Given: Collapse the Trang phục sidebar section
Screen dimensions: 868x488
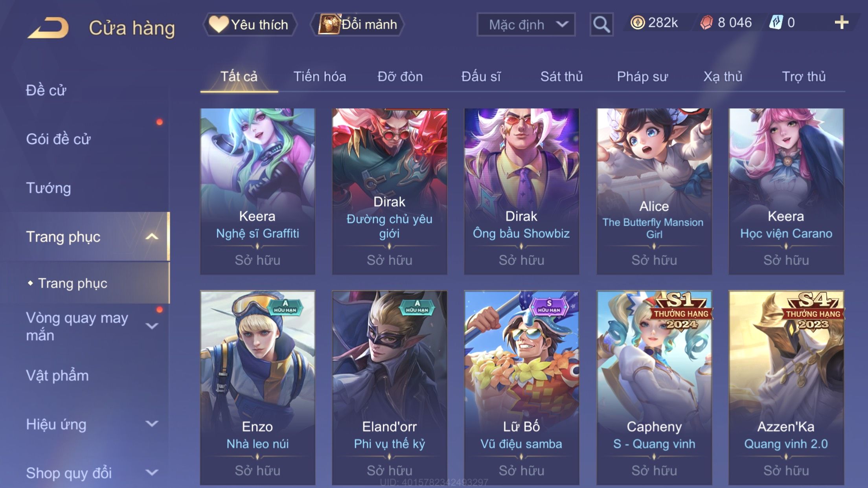Looking at the screenshot, I should click(x=152, y=237).
